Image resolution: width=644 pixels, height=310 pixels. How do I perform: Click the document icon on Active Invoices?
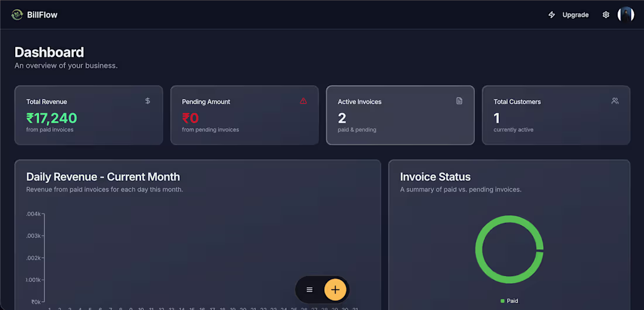click(x=459, y=101)
